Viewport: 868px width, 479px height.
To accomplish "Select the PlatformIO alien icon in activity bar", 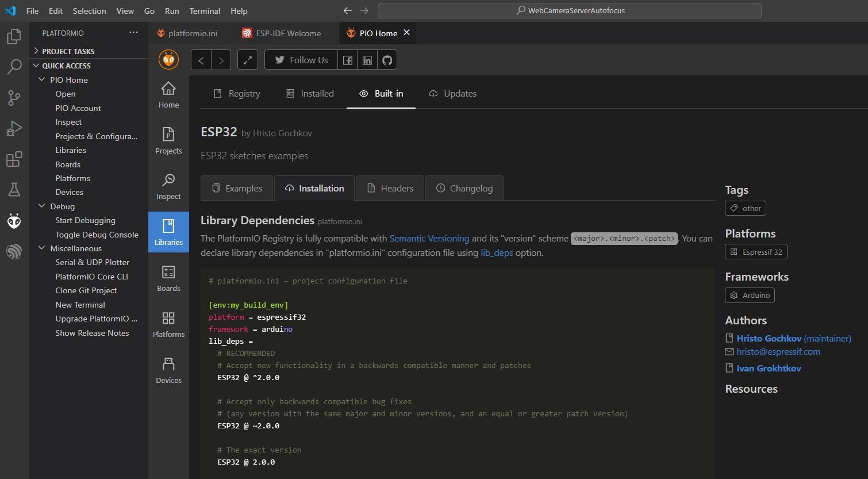I will click(x=14, y=221).
